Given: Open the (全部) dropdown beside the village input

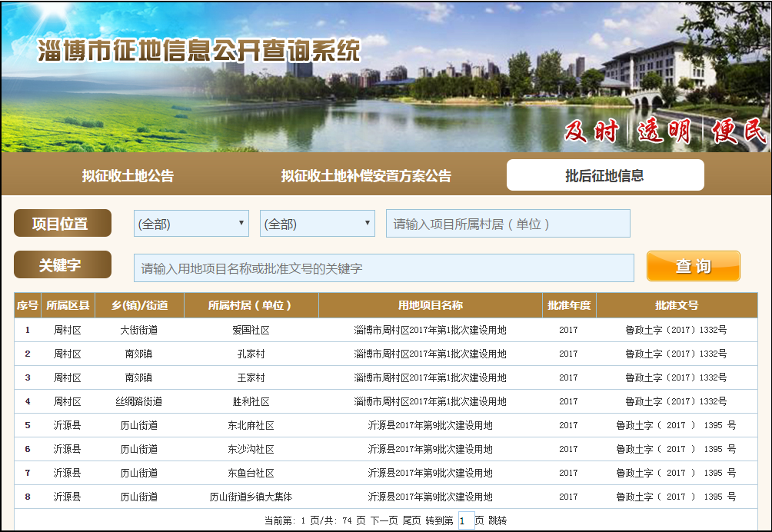Looking at the screenshot, I should coord(317,224).
